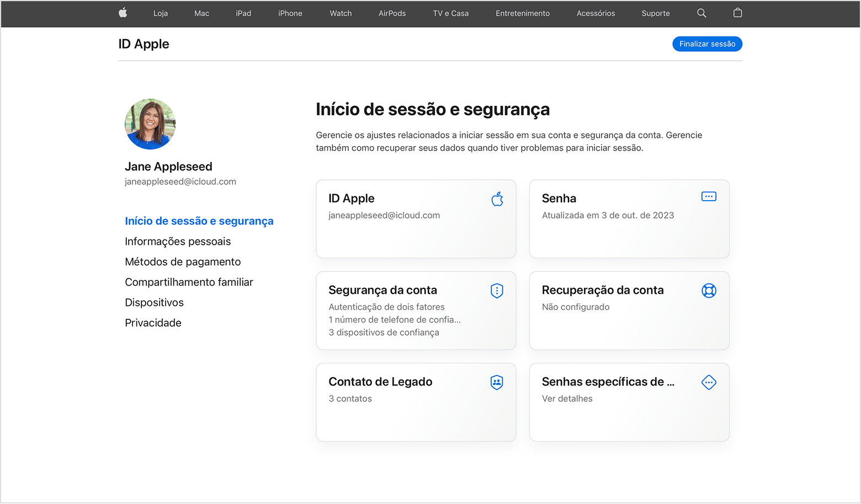Open the Senha card title

click(x=559, y=199)
